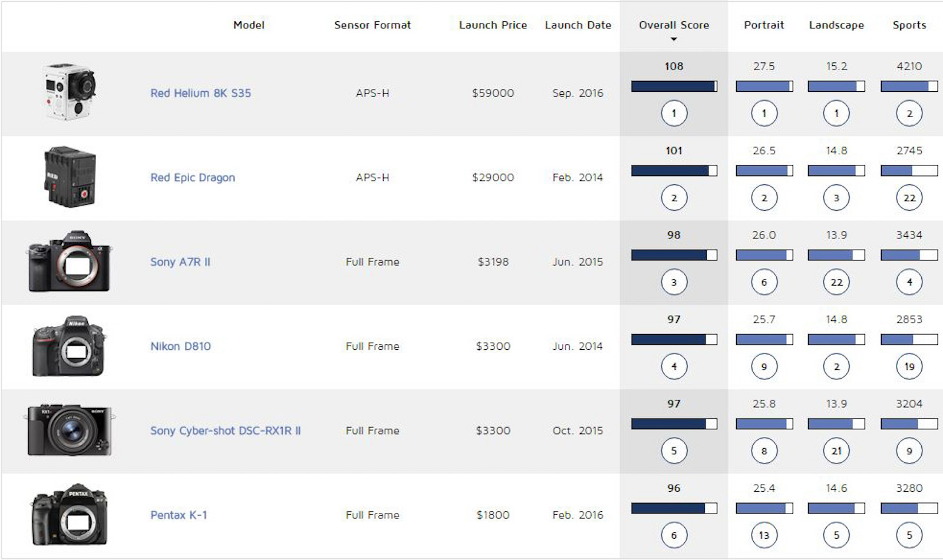Click Sony RX1R II landscape rank 21 badge

coord(836,451)
